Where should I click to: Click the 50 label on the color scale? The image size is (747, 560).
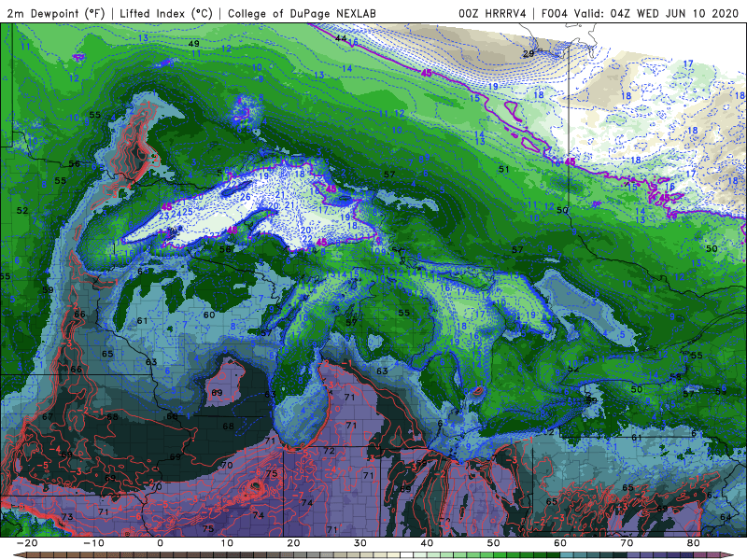[x=494, y=543]
